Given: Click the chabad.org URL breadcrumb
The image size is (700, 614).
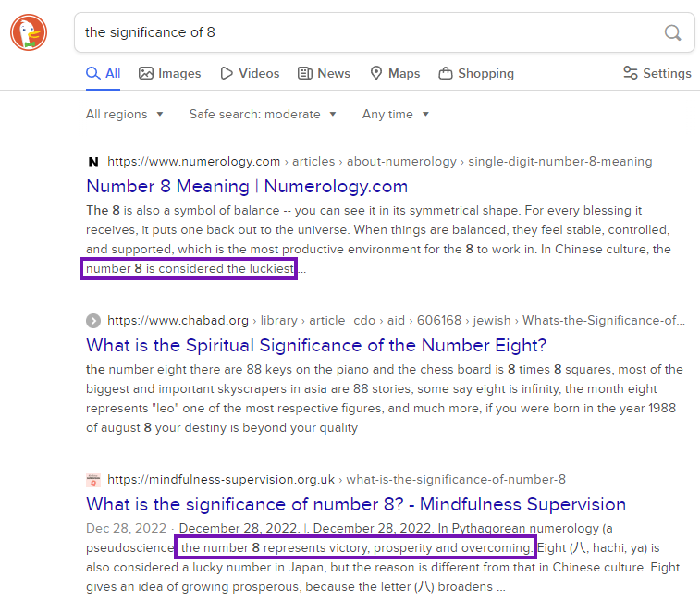Looking at the screenshot, I should click(396, 320).
